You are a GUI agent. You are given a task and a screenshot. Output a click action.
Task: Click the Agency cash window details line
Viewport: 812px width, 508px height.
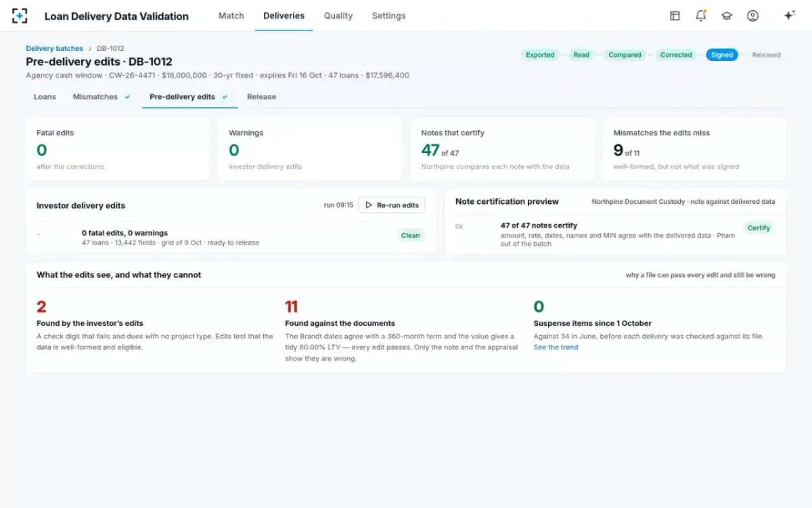click(217, 75)
